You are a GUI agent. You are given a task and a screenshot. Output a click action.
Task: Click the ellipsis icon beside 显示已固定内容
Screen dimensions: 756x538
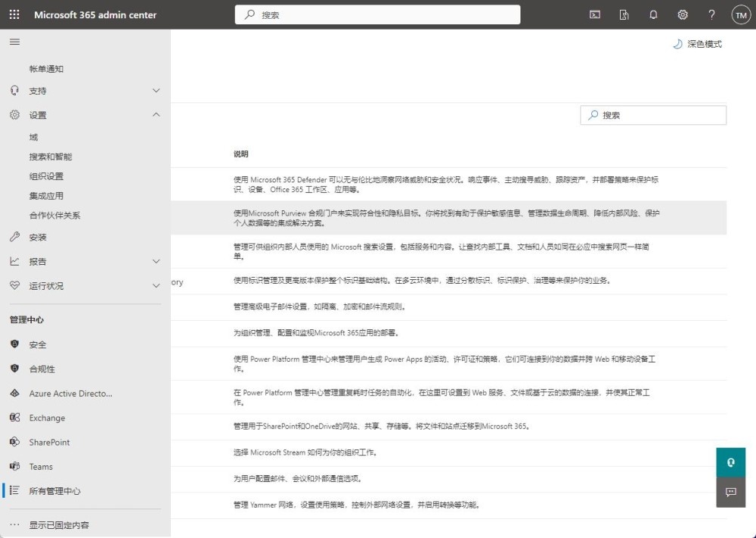[x=14, y=525]
